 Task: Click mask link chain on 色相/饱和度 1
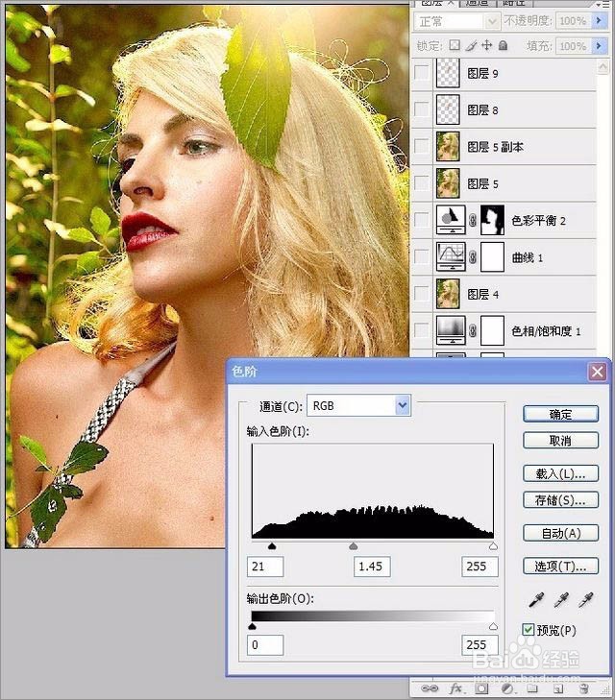pos(473,330)
